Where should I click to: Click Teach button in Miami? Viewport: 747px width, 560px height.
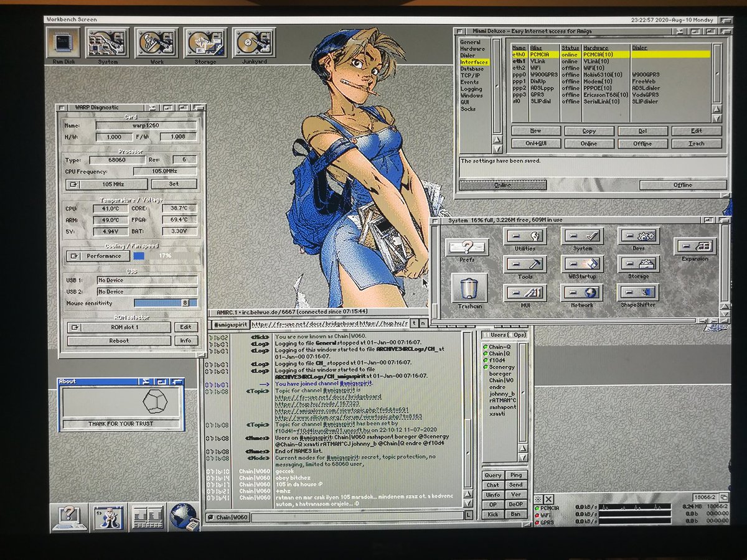tap(697, 144)
